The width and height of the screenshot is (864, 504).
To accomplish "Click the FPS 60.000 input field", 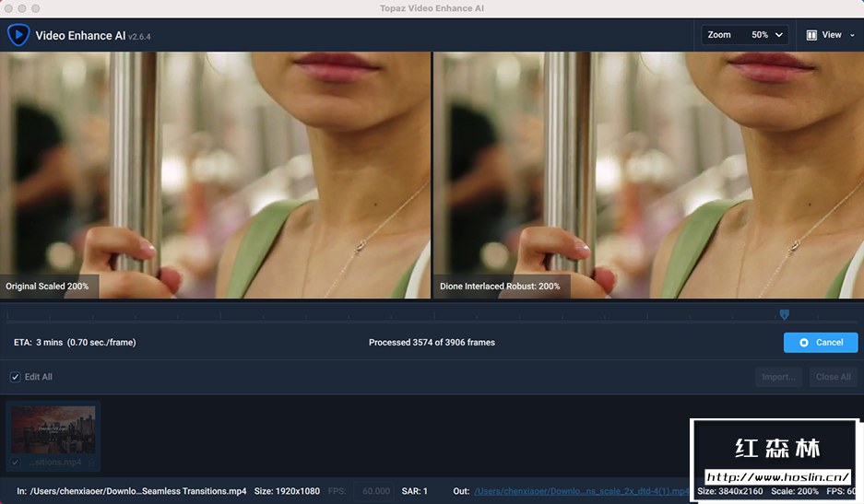I will click(376, 491).
